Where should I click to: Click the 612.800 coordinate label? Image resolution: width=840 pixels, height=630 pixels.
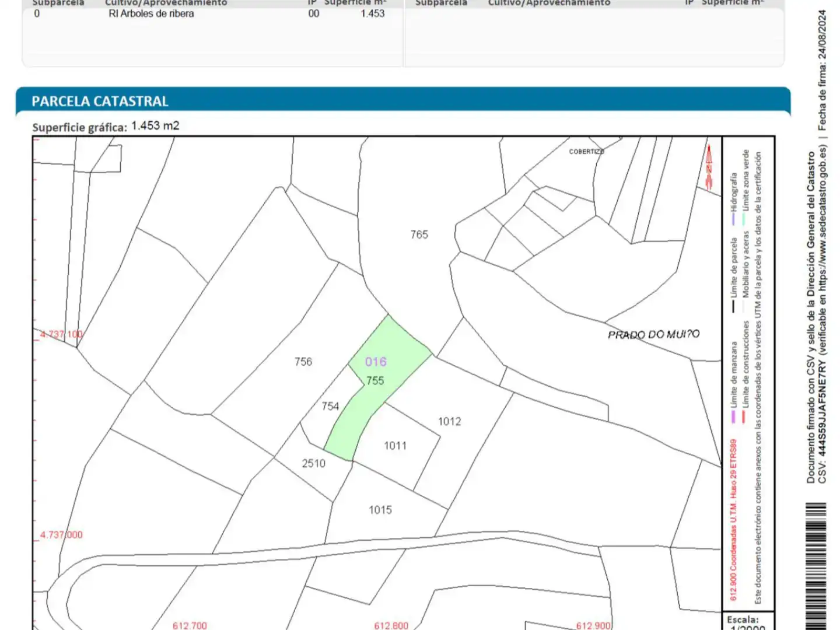[x=391, y=625]
